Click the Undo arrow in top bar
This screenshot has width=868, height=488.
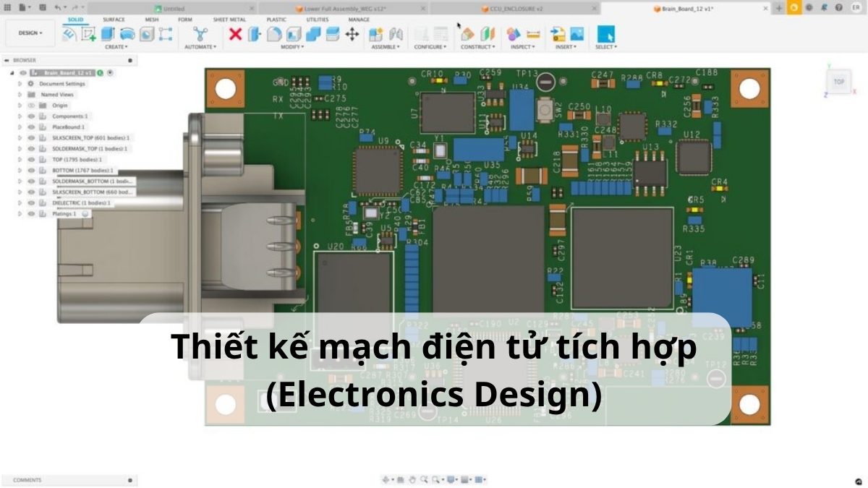tap(59, 7)
